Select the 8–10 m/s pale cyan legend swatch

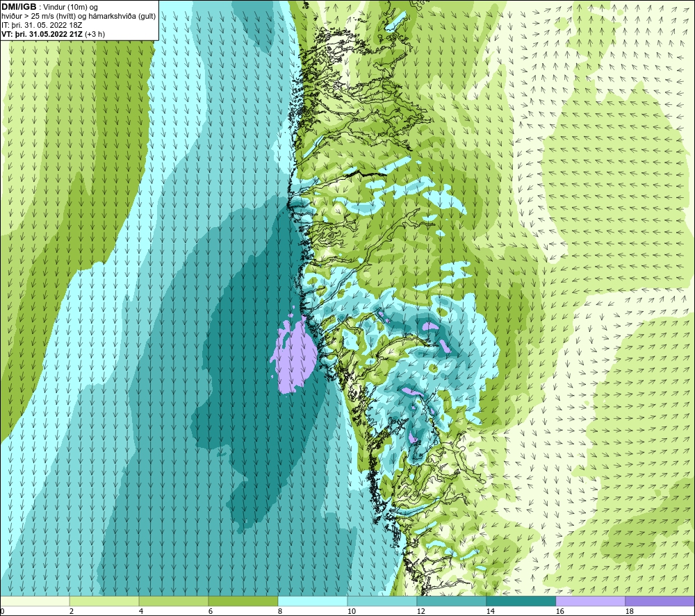[x=313, y=601]
